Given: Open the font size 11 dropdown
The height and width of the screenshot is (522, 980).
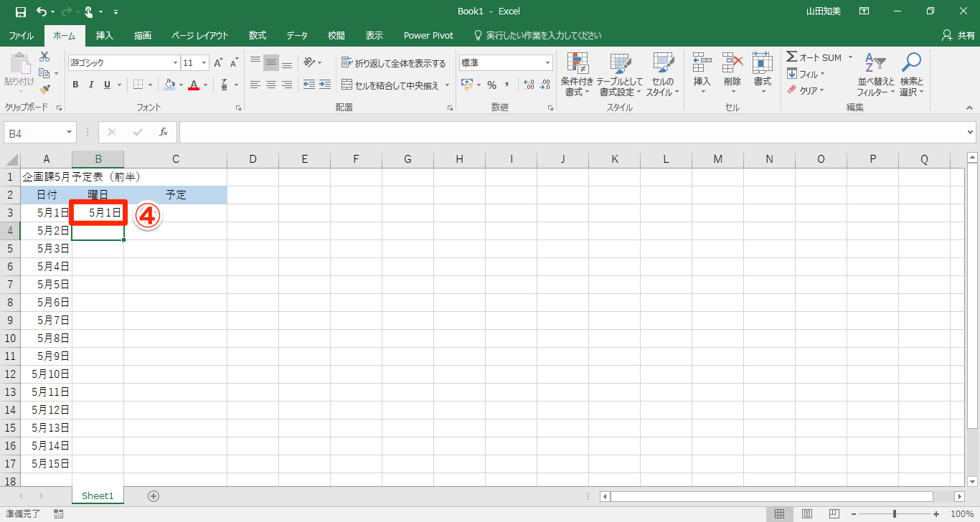Looking at the screenshot, I should [204, 63].
